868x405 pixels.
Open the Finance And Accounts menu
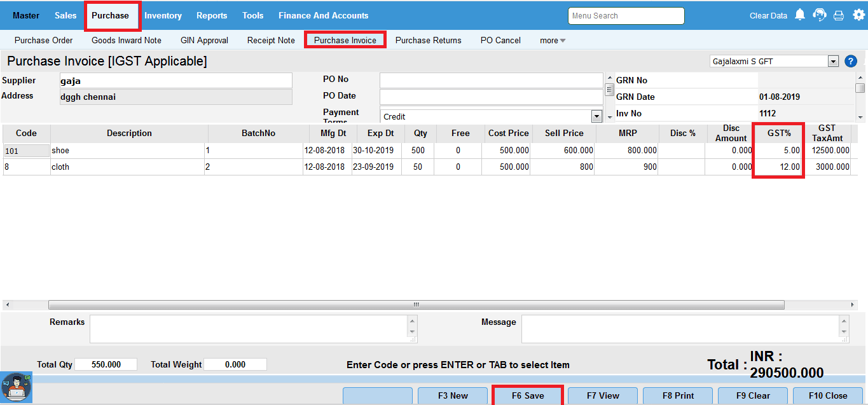[323, 15]
